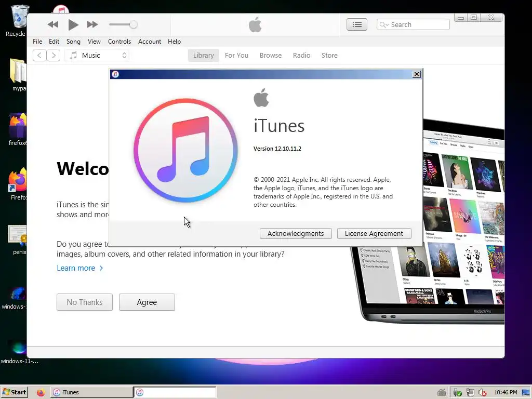Select the second untitled iTunes taskbar item
The image size is (532, 399).
point(175,392)
